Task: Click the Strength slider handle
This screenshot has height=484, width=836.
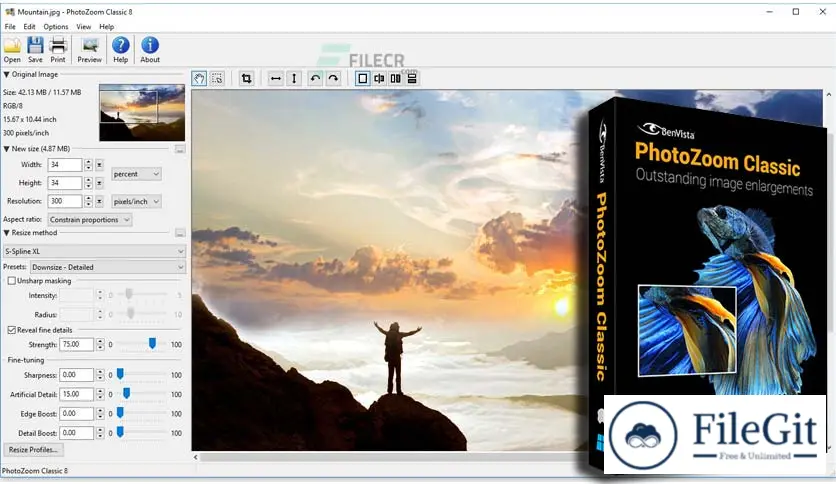Action: (x=152, y=344)
